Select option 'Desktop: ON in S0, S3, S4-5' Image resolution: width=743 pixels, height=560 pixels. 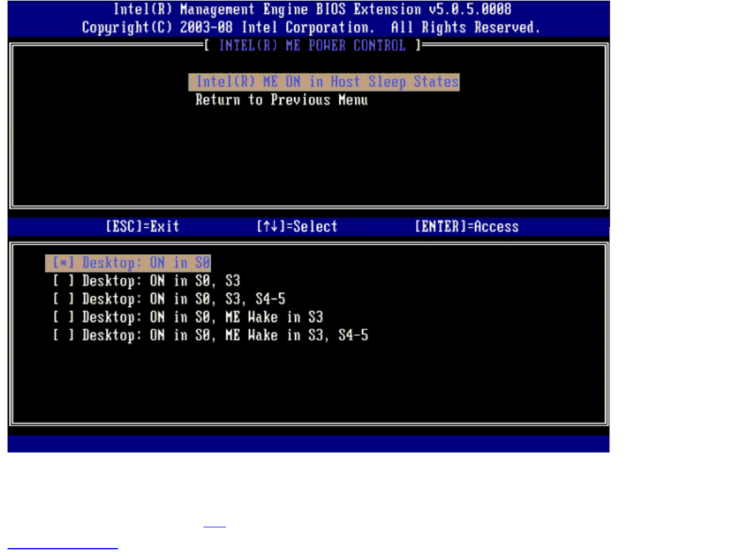tap(169, 299)
